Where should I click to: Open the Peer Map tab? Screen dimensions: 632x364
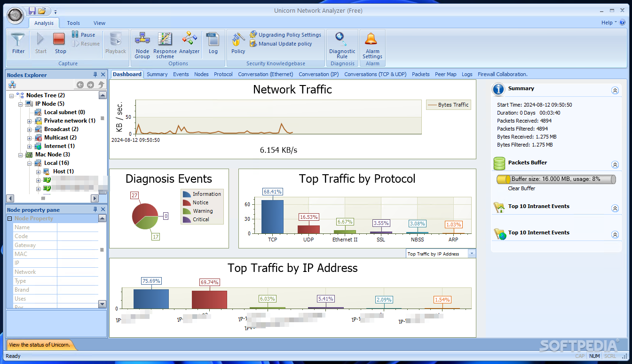tap(446, 74)
